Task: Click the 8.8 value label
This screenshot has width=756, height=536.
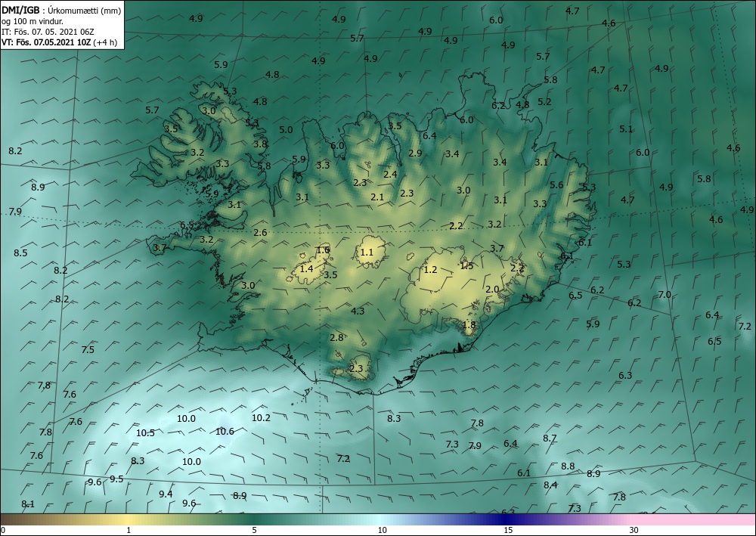Action: click(x=568, y=466)
